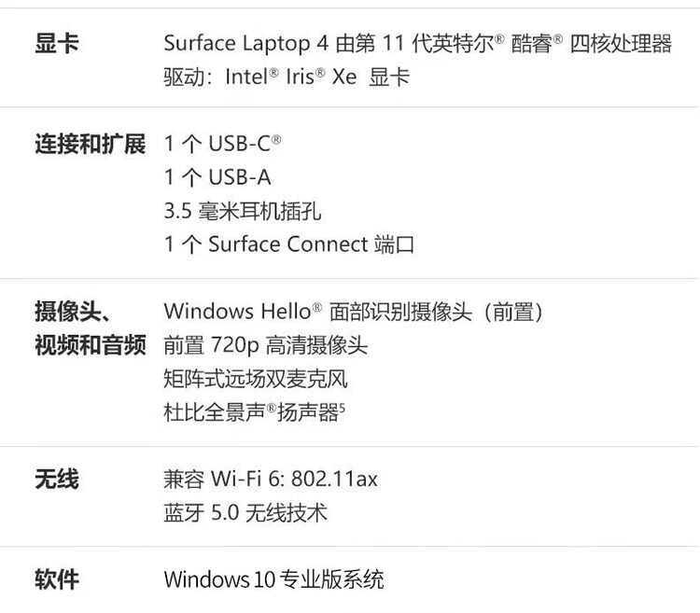700x613 pixels.
Task: Click the Windows 10 专业版系统 text
Action: pos(273,579)
